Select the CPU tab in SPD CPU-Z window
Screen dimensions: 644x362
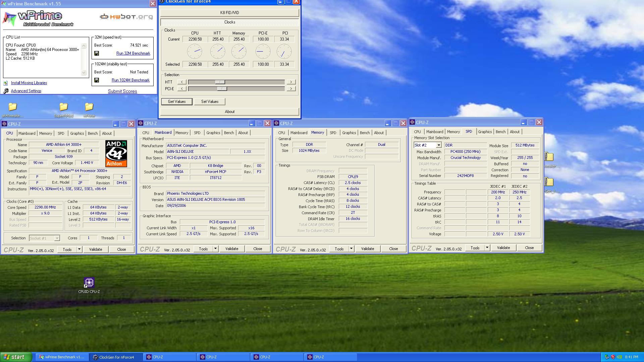417,132
